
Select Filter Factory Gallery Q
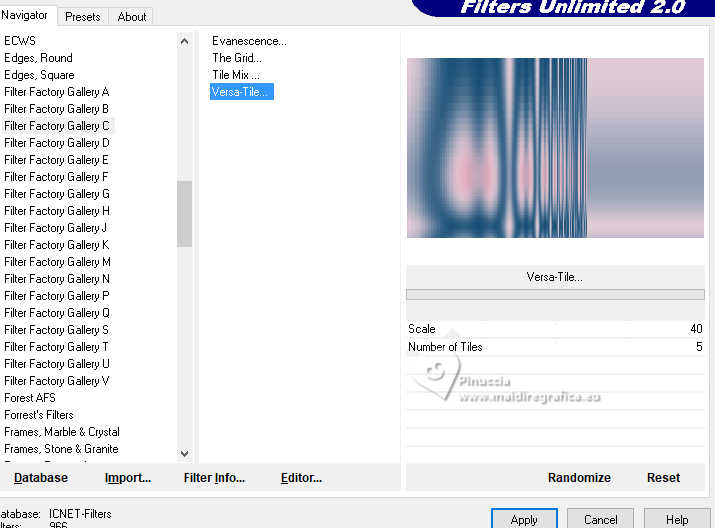coord(57,313)
